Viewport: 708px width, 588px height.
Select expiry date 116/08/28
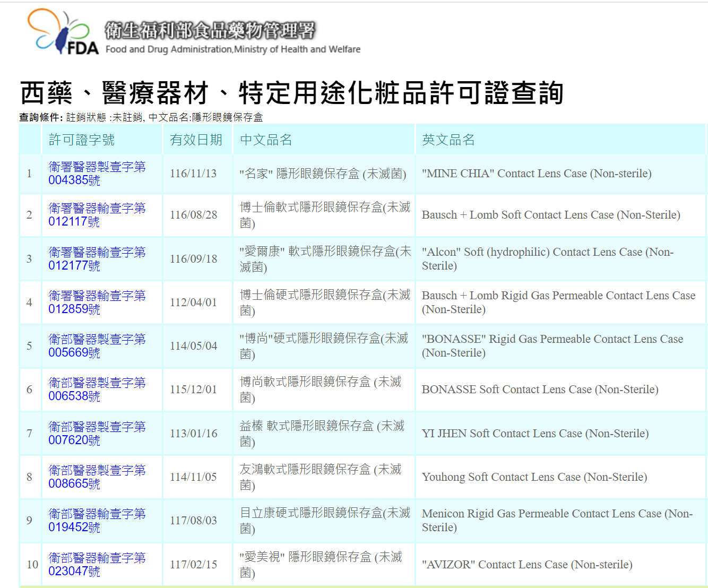click(194, 215)
